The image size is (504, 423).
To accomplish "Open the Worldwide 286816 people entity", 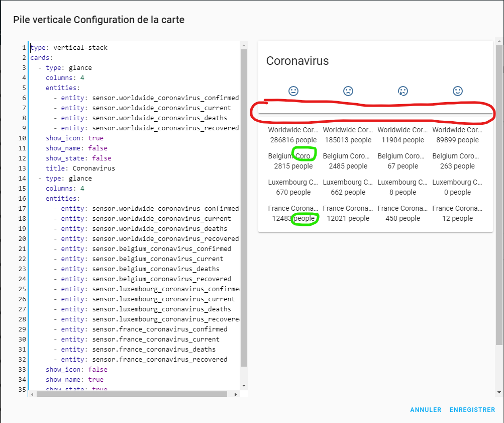I will [292, 135].
